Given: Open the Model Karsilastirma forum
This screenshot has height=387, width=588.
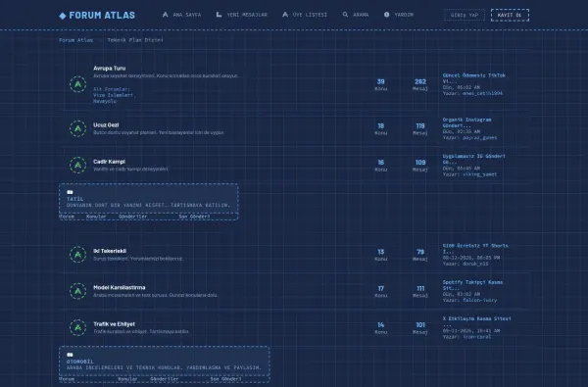Looking at the screenshot, I should point(120,288).
